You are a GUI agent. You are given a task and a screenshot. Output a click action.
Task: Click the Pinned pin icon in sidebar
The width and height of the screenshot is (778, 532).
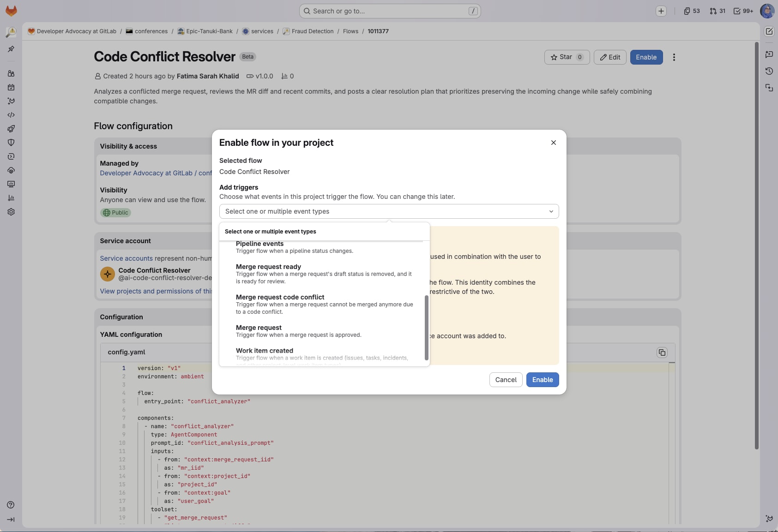tap(11, 49)
